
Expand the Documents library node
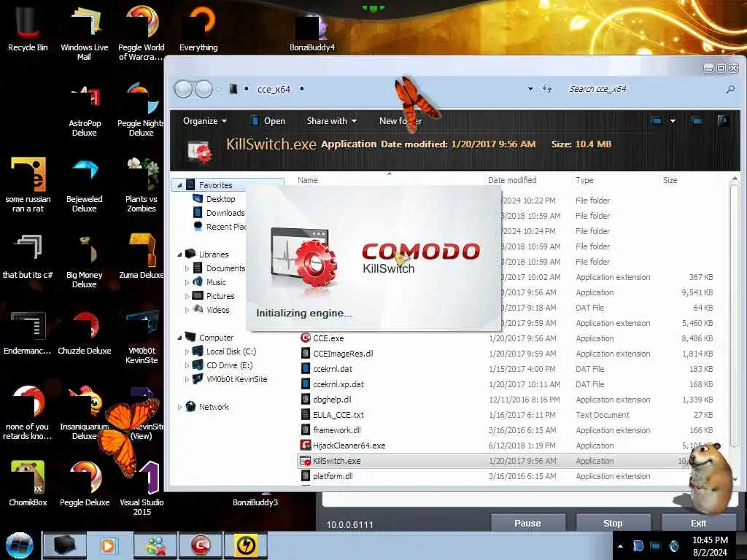pyautogui.click(x=187, y=268)
